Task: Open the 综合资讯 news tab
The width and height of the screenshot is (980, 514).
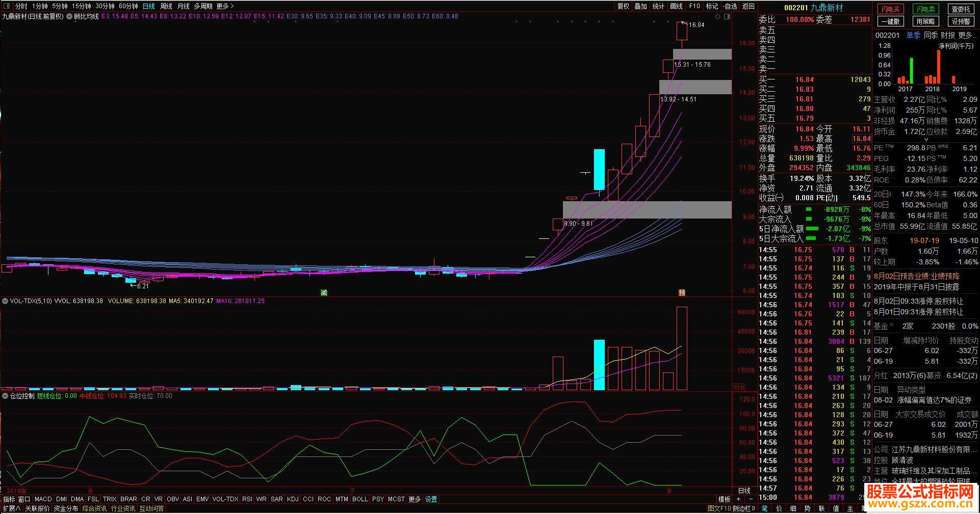Action: tap(95, 508)
